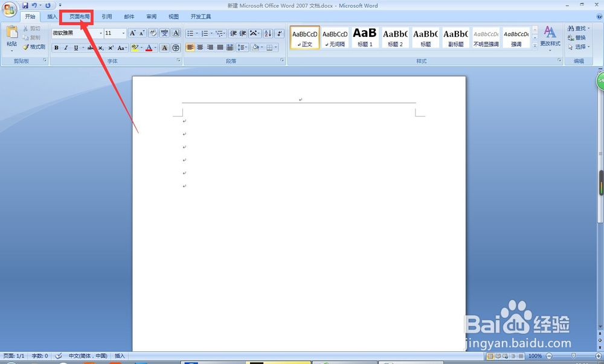Expand the Numbering list dropdown arrow
Image resolution: width=604 pixels, height=364 pixels.
coord(211,33)
